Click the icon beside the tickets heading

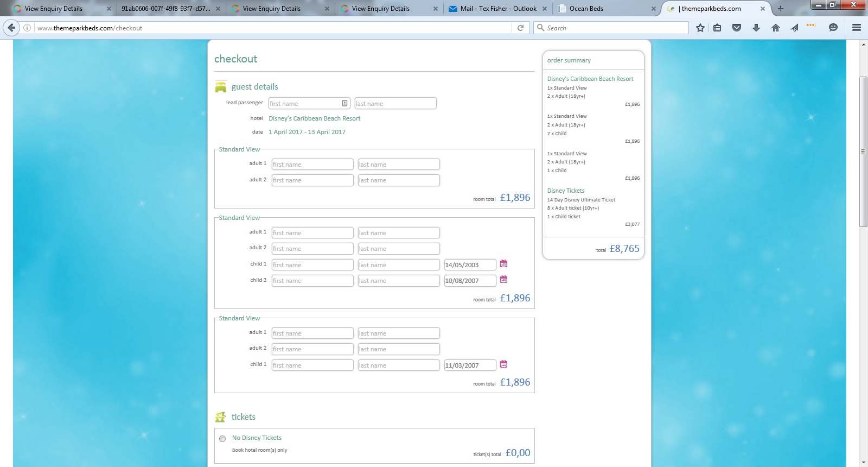[x=220, y=417]
